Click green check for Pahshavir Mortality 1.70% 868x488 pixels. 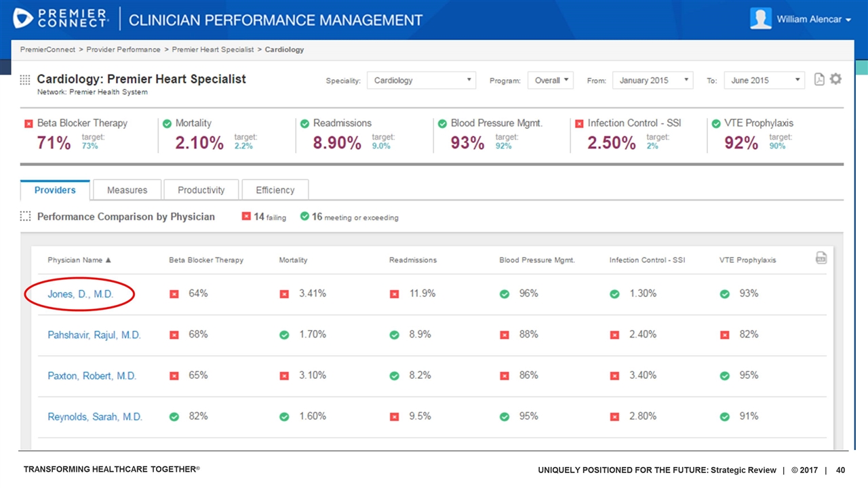pyautogui.click(x=284, y=335)
